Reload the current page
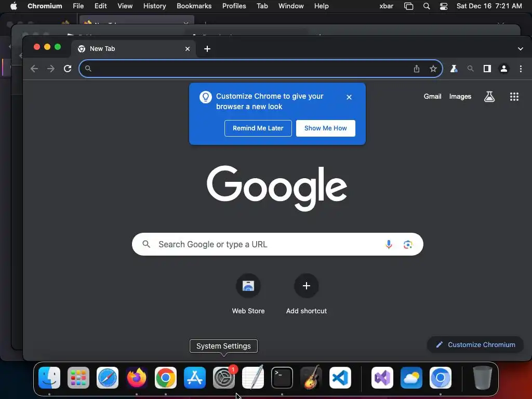The height and width of the screenshot is (399, 532). (x=68, y=69)
